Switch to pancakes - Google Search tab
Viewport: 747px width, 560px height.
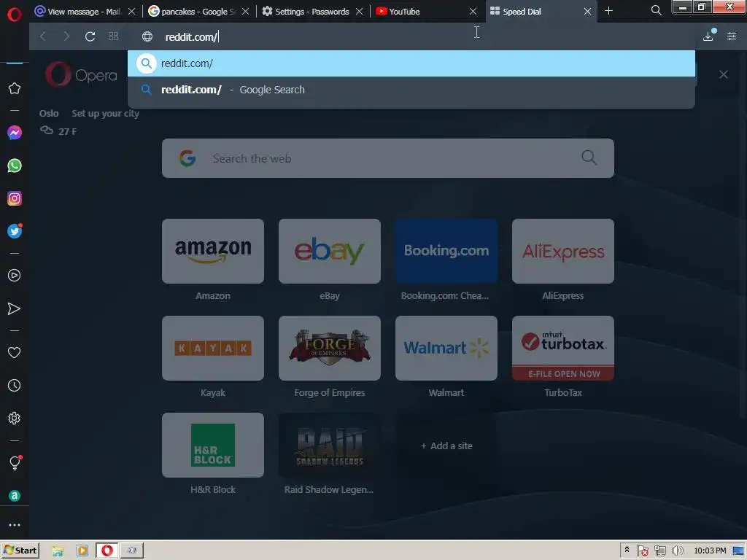coord(193,11)
